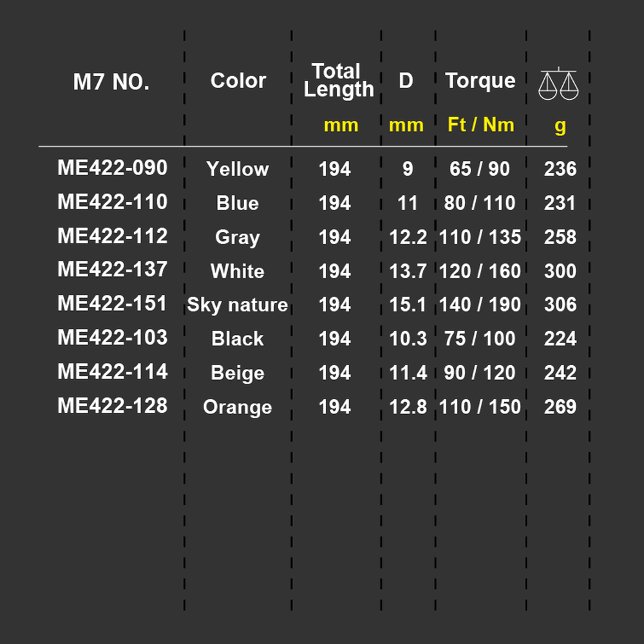Image resolution: width=644 pixels, height=644 pixels.
Task: Click the Color column header
Action: coord(238,80)
